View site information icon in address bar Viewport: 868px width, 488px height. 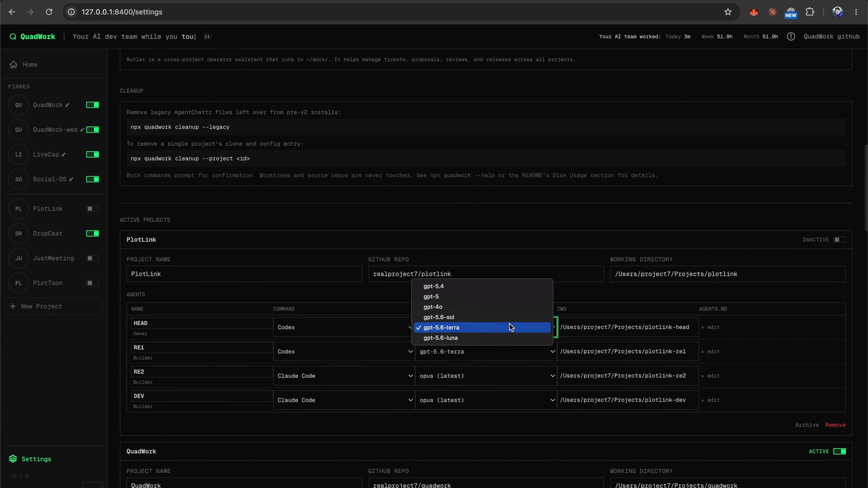click(x=71, y=12)
